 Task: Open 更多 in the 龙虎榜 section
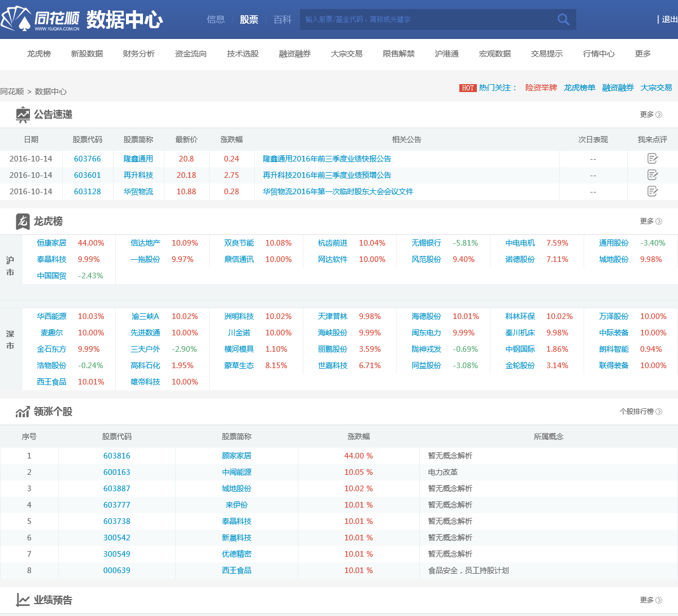point(651,221)
